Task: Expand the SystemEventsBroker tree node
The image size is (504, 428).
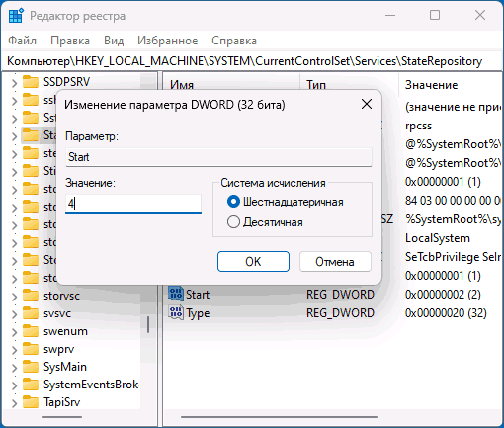Action: [14, 385]
